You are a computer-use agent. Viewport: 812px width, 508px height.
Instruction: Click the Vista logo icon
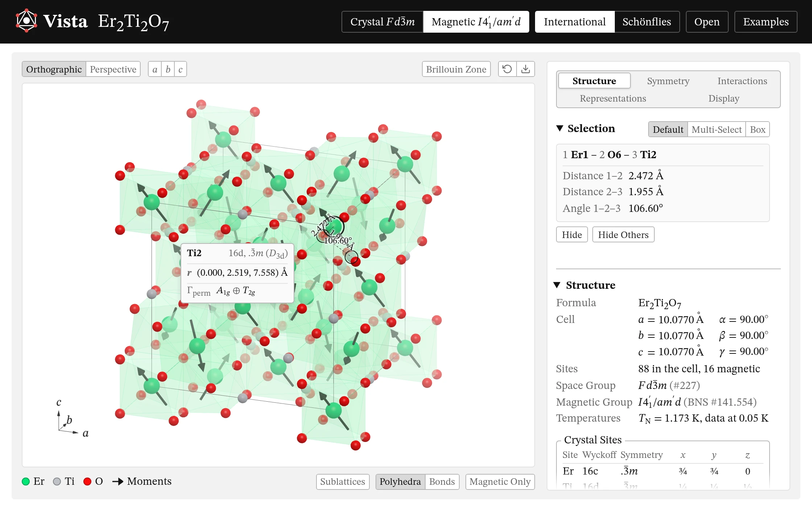pos(26,21)
